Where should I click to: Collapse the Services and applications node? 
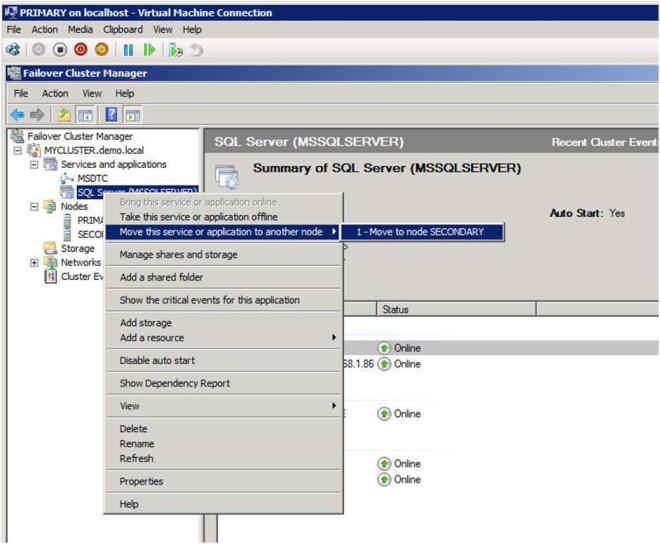click(35, 164)
